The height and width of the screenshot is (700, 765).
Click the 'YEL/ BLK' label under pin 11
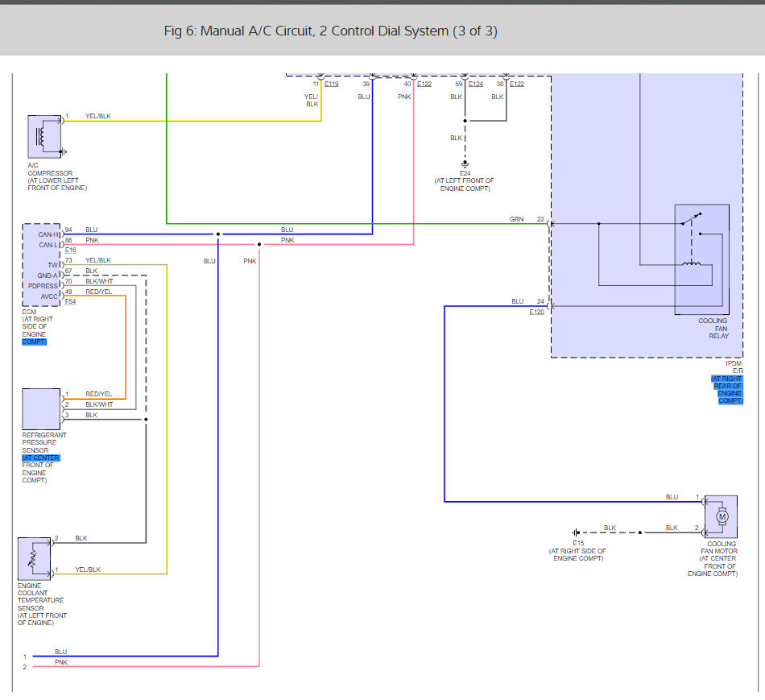click(312, 101)
